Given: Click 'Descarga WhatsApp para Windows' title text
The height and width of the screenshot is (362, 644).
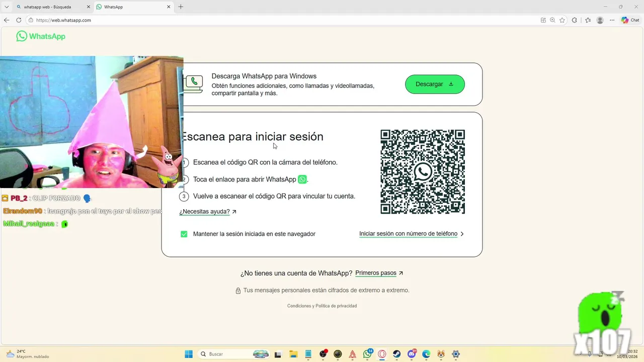Looking at the screenshot, I should coord(264,76).
